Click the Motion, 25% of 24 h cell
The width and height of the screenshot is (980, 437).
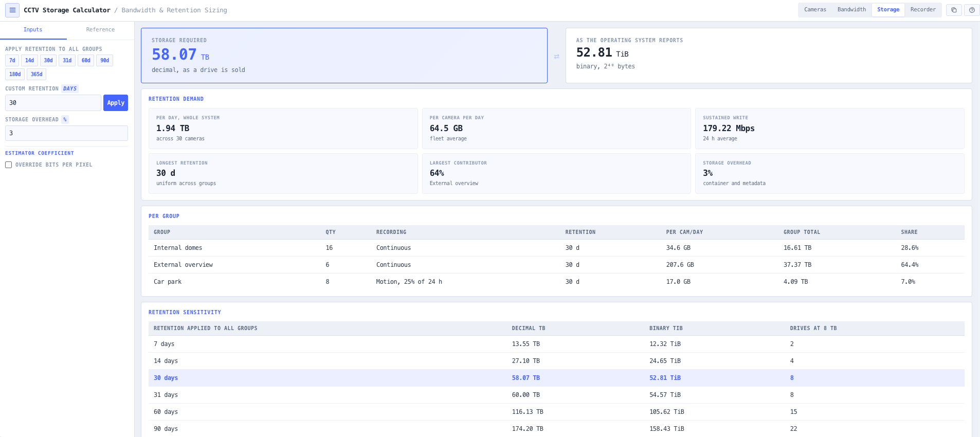point(409,282)
